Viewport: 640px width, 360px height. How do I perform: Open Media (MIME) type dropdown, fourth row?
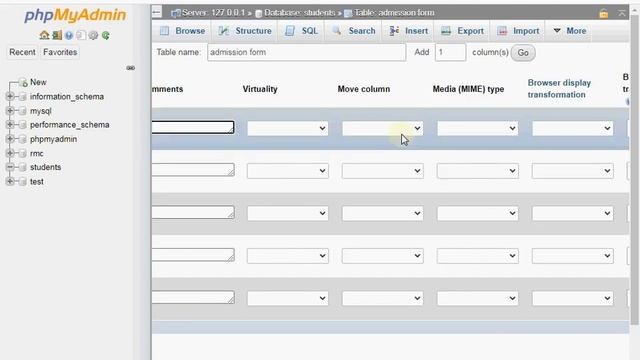478,256
